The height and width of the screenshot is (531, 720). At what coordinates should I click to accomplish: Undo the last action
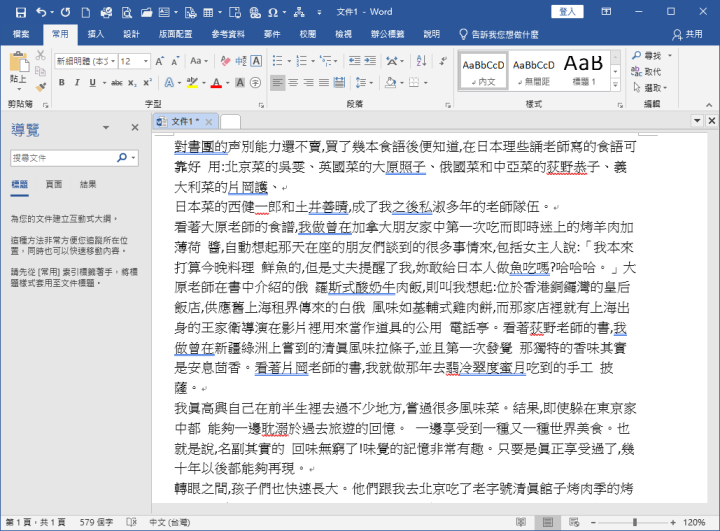(x=41, y=12)
